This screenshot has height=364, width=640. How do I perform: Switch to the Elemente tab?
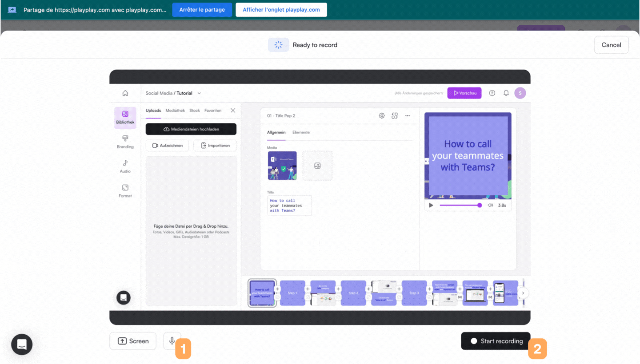coord(301,132)
